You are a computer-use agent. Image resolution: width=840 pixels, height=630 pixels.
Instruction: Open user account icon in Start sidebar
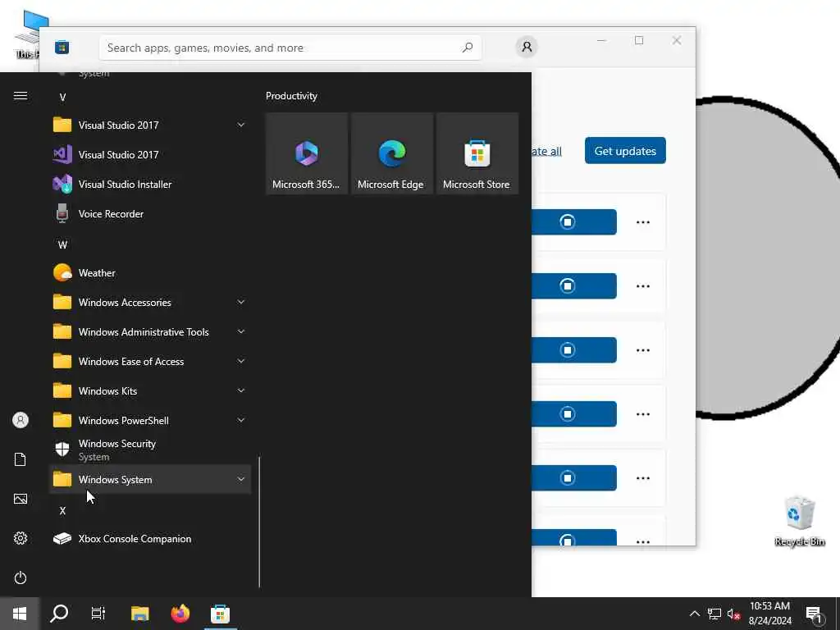click(21, 420)
